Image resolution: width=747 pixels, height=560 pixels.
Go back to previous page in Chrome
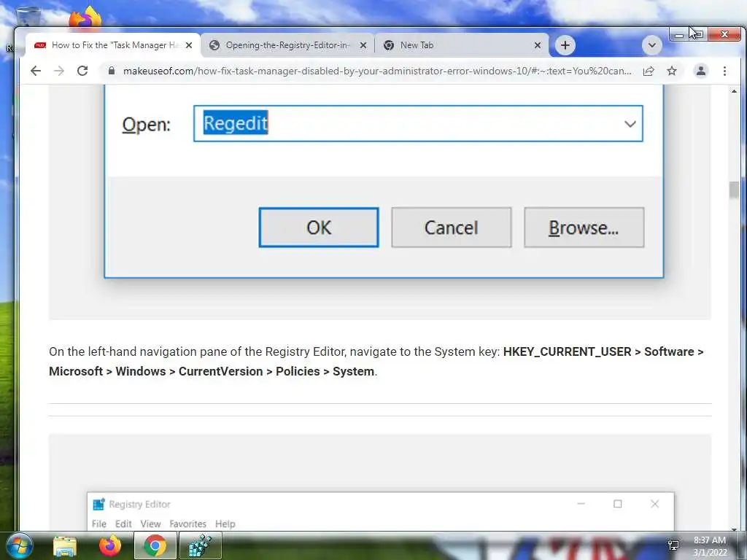(36, 71)
